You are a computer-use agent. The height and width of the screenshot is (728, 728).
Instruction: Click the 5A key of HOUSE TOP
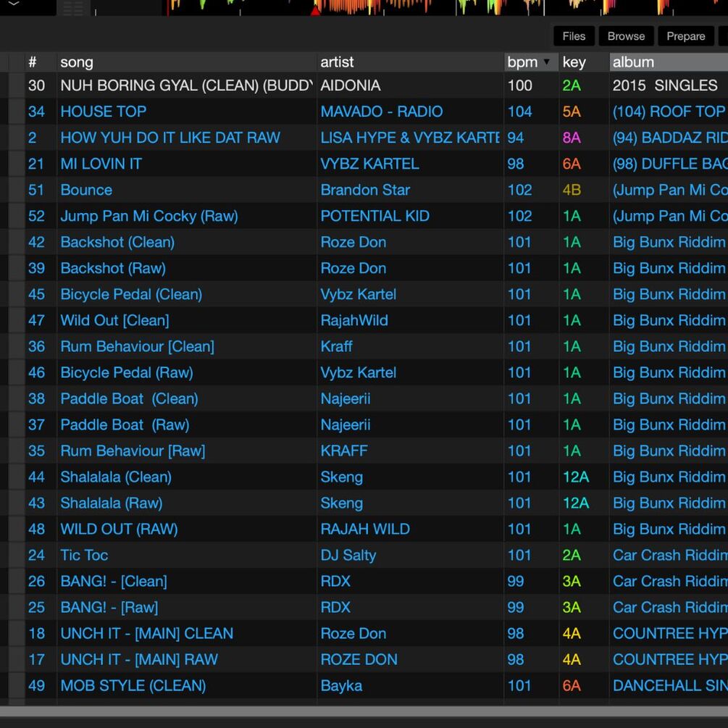[x=572, y=112]
